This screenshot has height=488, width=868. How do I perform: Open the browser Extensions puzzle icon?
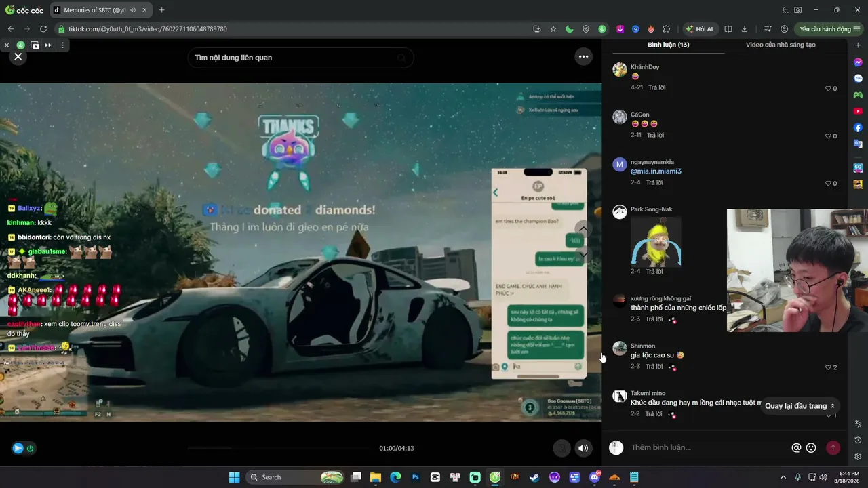[667, 29]
